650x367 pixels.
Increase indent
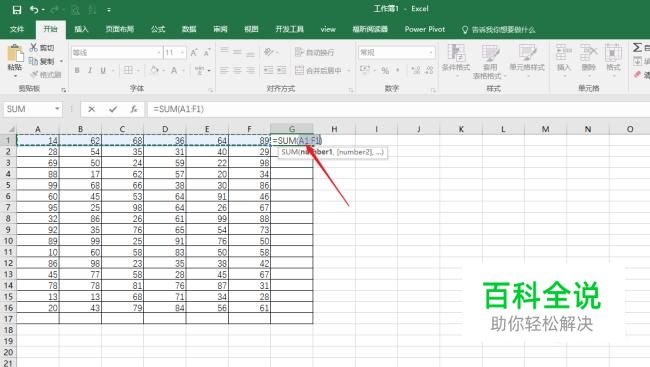tap(282, 70)
